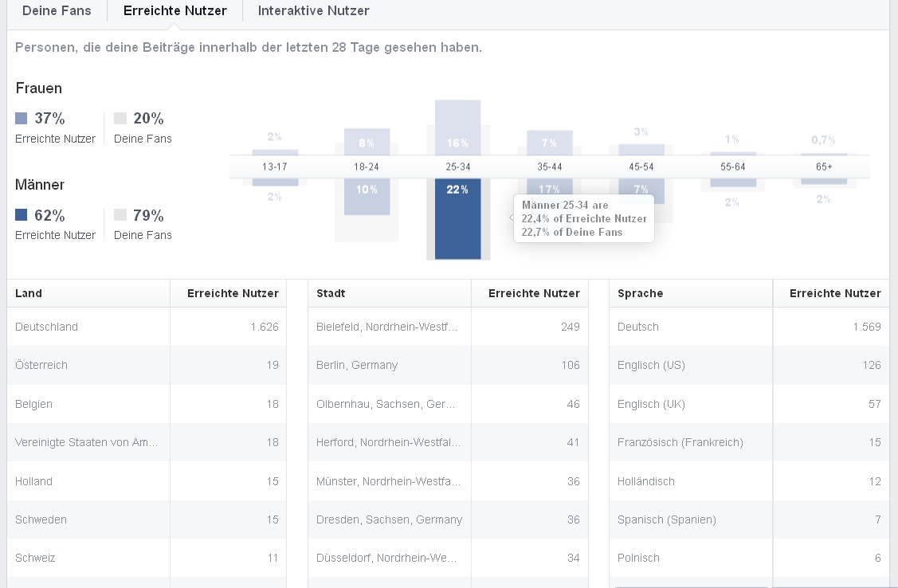Click the Frauen 18-24 bar showing 8%
Screen dimensions: 898x588
pyautogui.click(x=367, y=142)
